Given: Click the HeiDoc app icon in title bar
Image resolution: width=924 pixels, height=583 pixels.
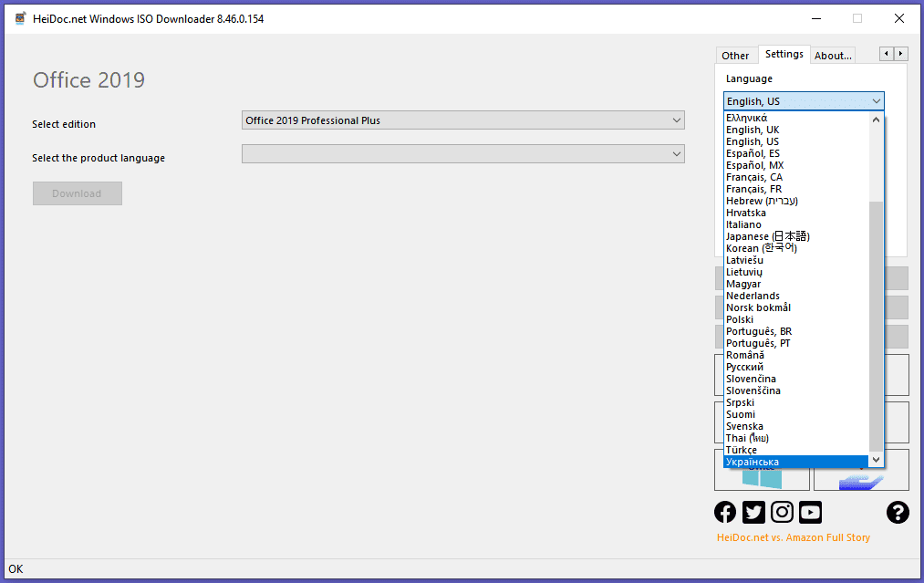Looking at the screenshot, I should 20,18.
